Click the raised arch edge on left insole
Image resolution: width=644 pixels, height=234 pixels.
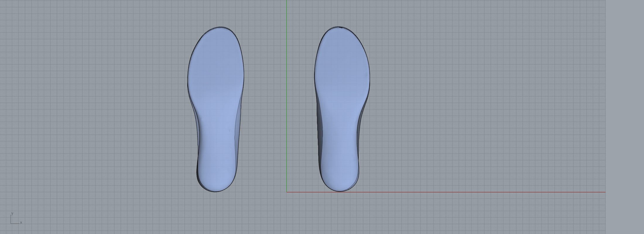(x=239, y=117)
